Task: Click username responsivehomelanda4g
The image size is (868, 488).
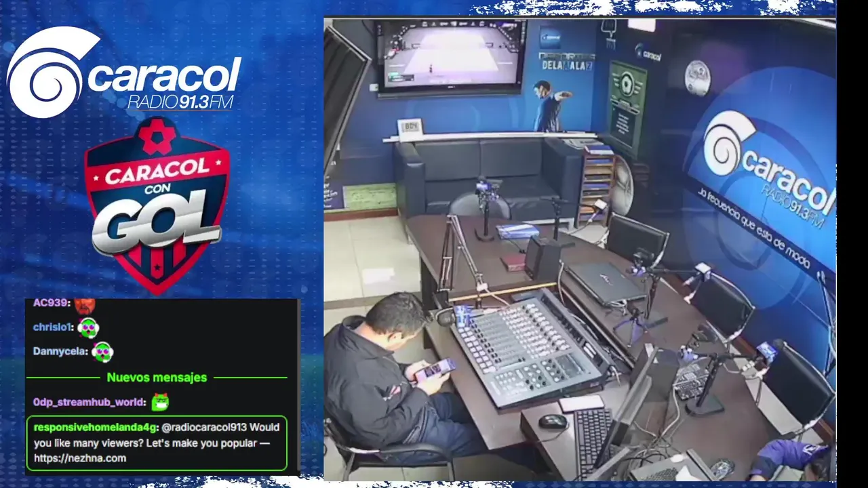Action: click(x=95, y=428)
